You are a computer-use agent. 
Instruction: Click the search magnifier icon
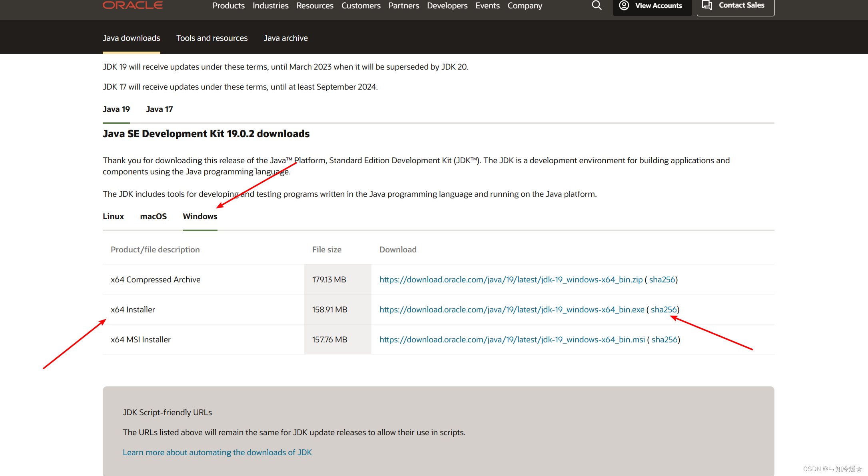(597, 6)
